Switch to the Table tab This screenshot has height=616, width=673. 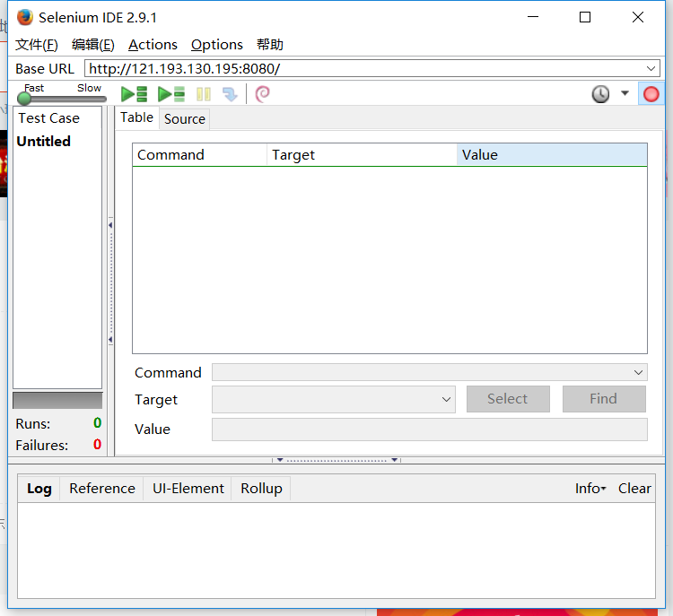[136, 117]
